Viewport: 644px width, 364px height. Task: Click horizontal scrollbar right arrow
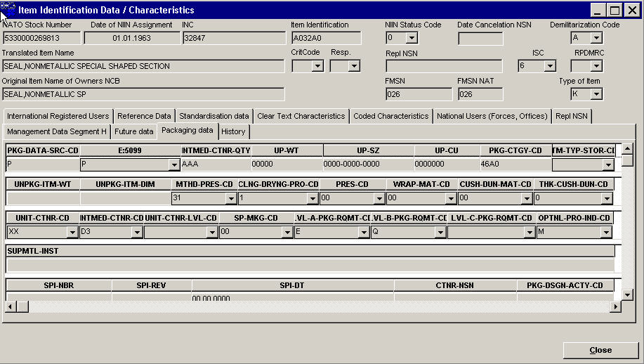click(615, 306)
